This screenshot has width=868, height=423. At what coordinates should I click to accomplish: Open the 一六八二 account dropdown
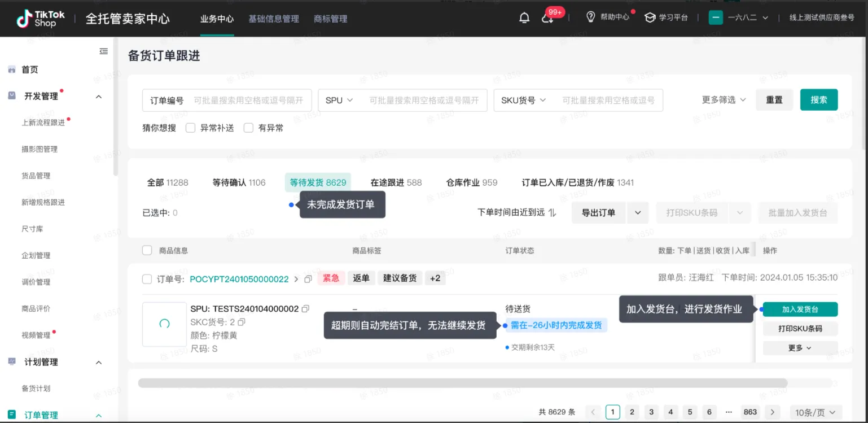point(748,18)
